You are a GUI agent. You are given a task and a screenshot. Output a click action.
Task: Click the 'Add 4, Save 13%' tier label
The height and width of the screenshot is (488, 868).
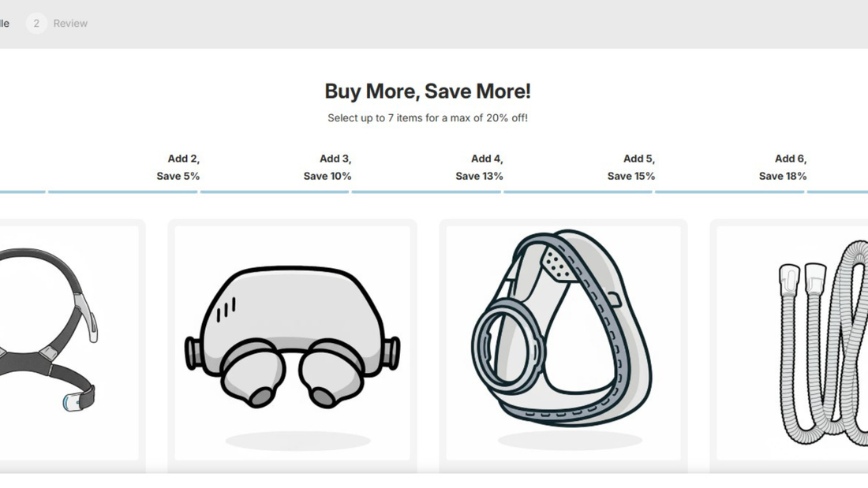click(480, 167)
